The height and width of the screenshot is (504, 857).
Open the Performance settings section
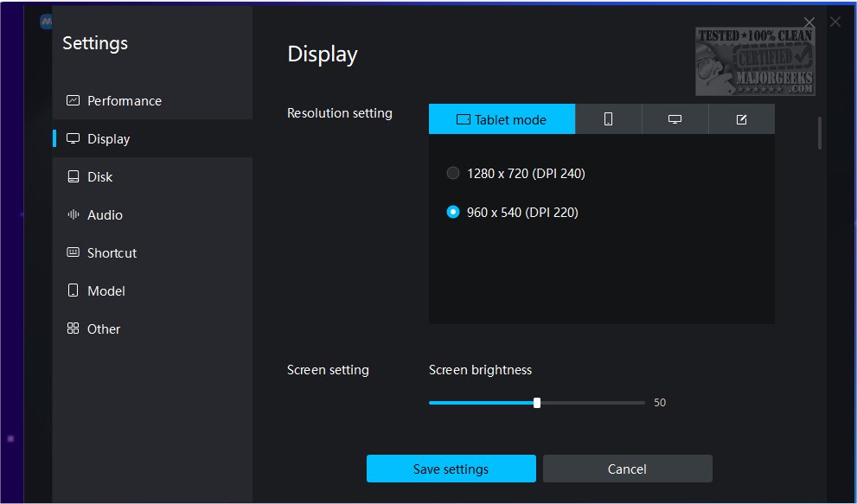(x=152, y=100)
